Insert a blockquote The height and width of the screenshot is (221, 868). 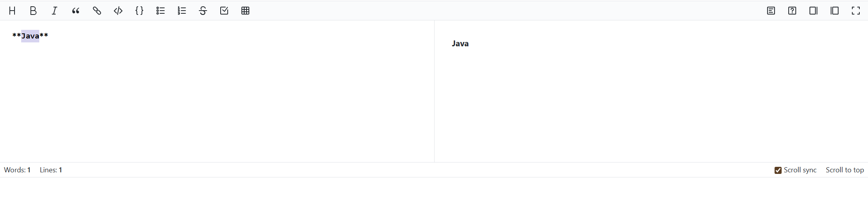[76, 11]
